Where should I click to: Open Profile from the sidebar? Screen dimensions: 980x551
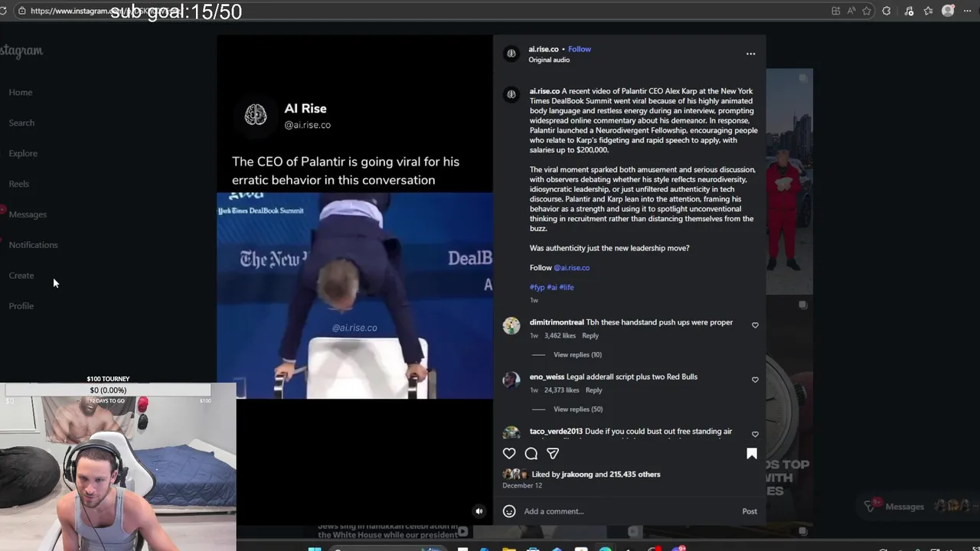click(x=21, y=306)
